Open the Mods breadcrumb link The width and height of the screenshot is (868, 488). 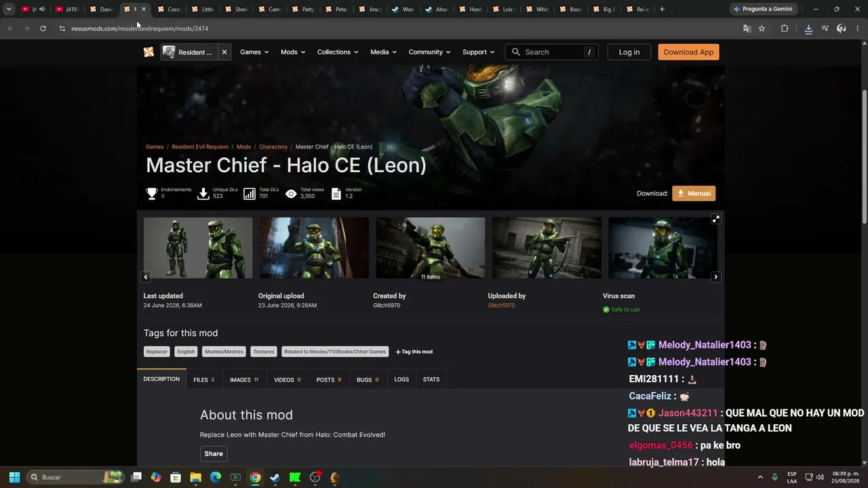[x=243, y=147]
